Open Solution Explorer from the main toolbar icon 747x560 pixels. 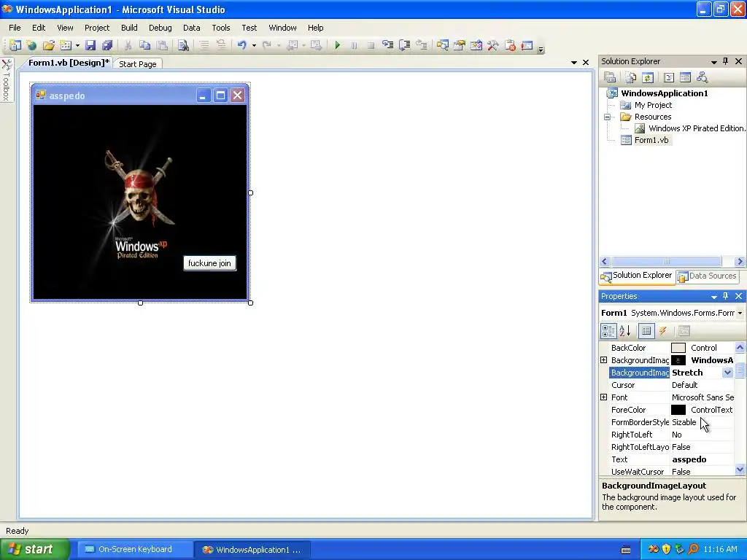[x=443, y=45]
